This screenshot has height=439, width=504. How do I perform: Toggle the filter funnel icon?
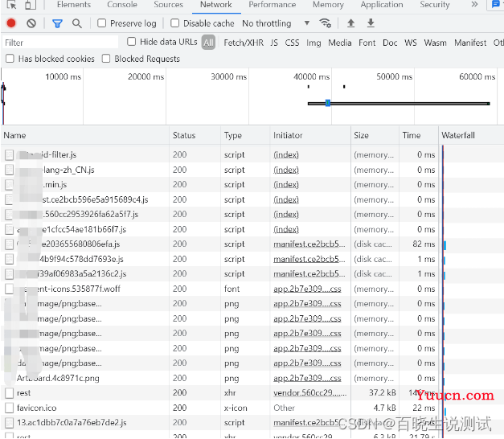click(57, 23)
